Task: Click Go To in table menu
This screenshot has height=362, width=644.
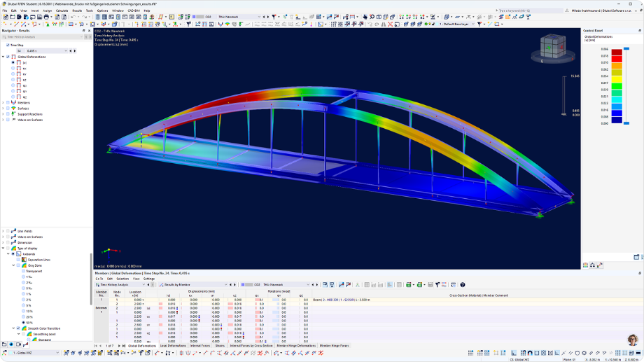Action: (99, 279)
